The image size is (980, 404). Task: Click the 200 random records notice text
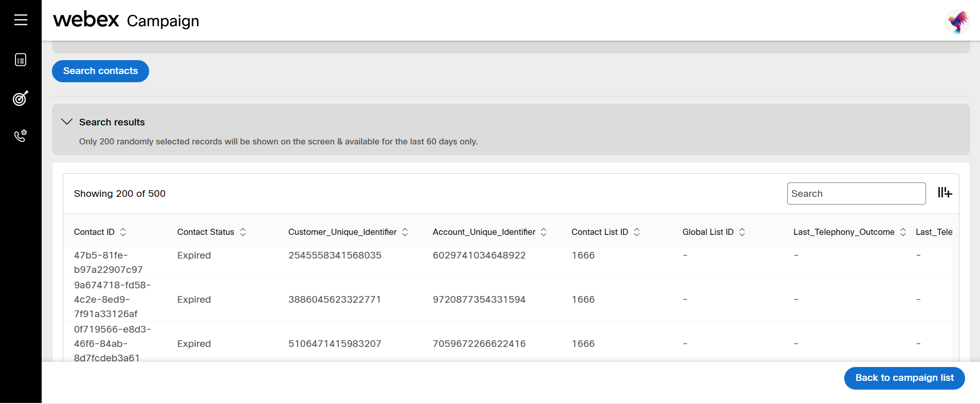pyautogui.click(x=278, y=141)
